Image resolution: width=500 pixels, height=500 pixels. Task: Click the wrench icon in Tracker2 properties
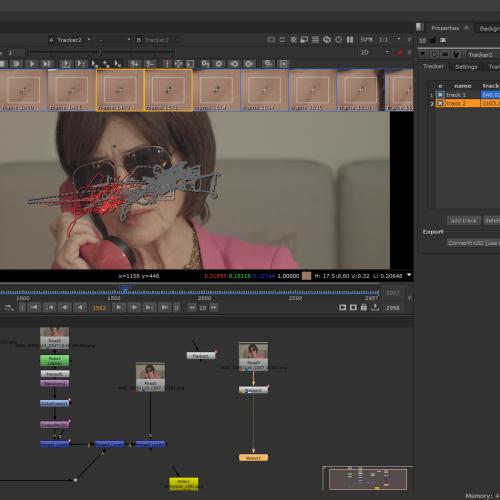[x=456, y=54]
